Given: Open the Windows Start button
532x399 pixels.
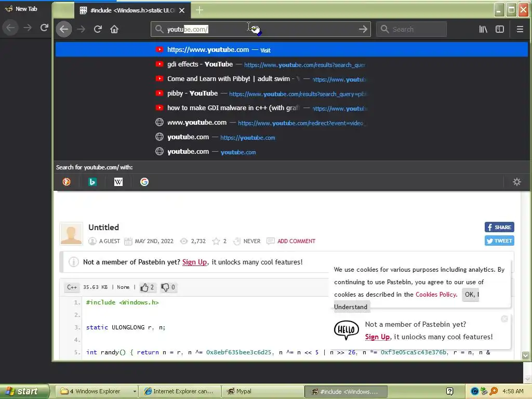Looking at the screenshot, I should [24, 391].
